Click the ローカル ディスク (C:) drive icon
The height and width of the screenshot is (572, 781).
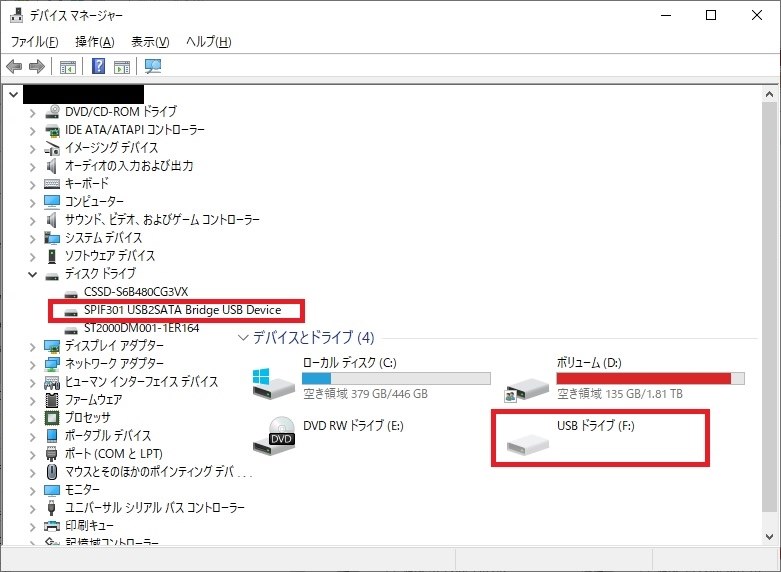click(273, 383)
